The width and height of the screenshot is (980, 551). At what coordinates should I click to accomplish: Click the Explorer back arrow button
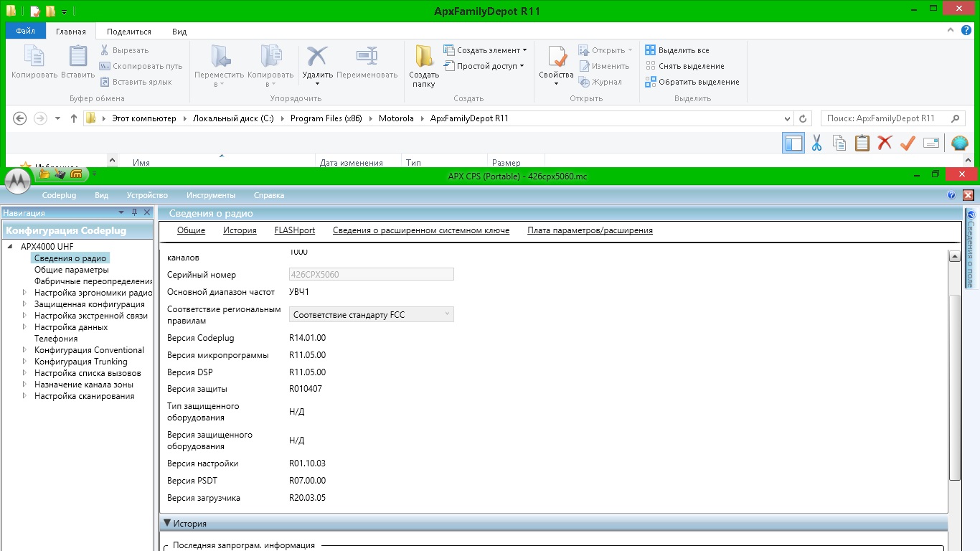point(20,118)
